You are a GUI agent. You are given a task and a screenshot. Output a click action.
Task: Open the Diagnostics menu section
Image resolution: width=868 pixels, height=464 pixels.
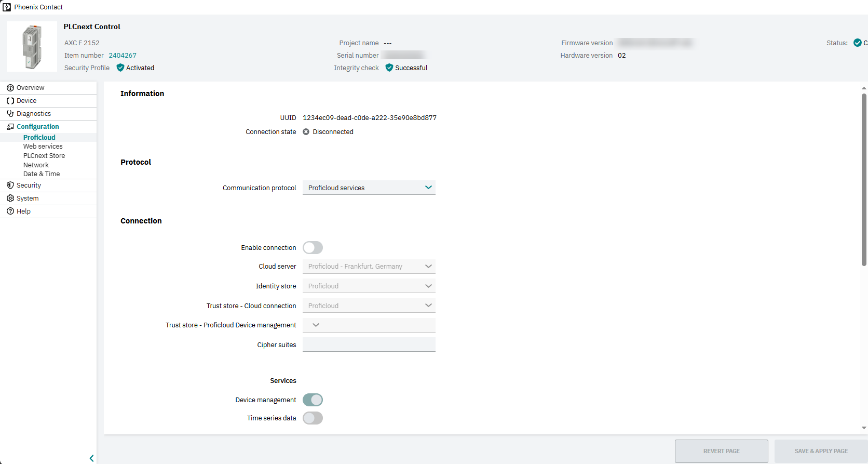tap(48, 114)
